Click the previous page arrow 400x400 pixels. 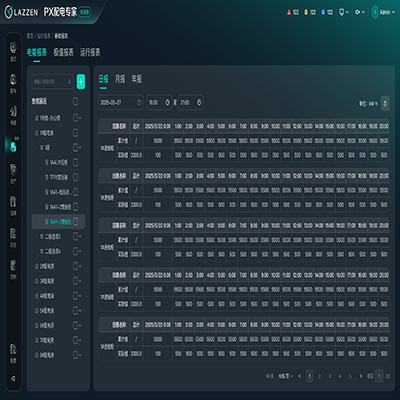tap(299, 376)
